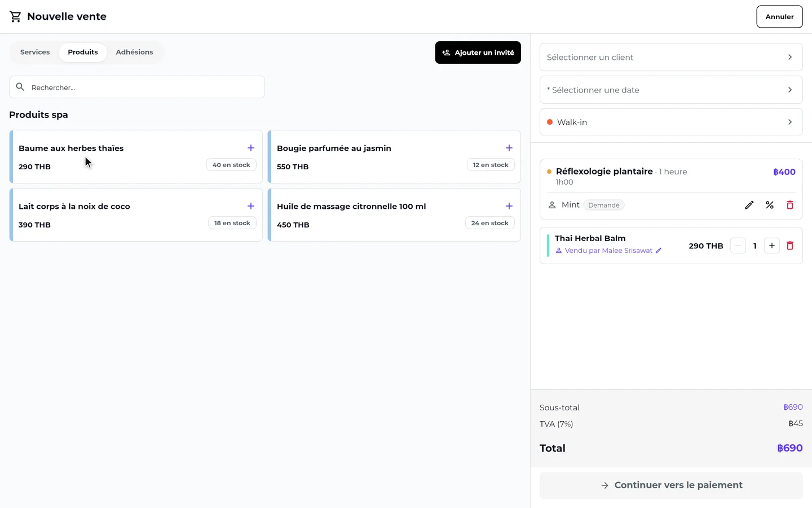Image resolution: width=812 pixels, height=508 pixels.
Task: Add Huile de massage citronnelle via plus
Action: coord(509,206)
